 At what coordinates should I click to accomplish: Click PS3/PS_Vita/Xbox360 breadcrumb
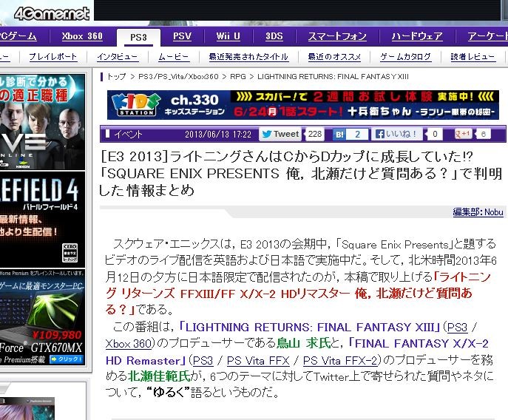coord(178,77)
